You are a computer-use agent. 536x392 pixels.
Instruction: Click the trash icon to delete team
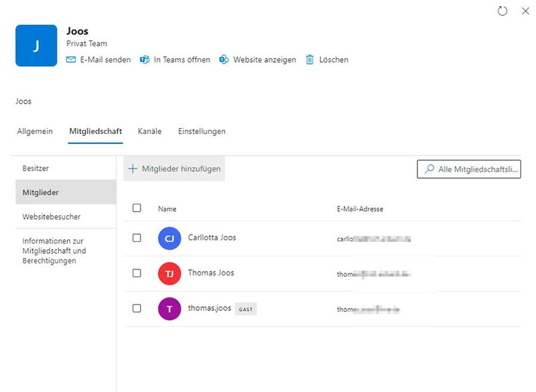[x=310, y=60]
